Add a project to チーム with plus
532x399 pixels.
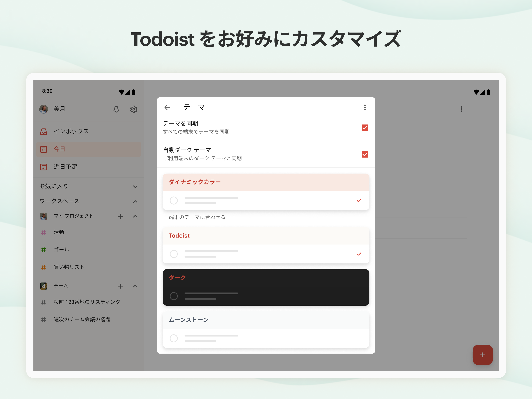pyautogui.click(x=120, y=286)
